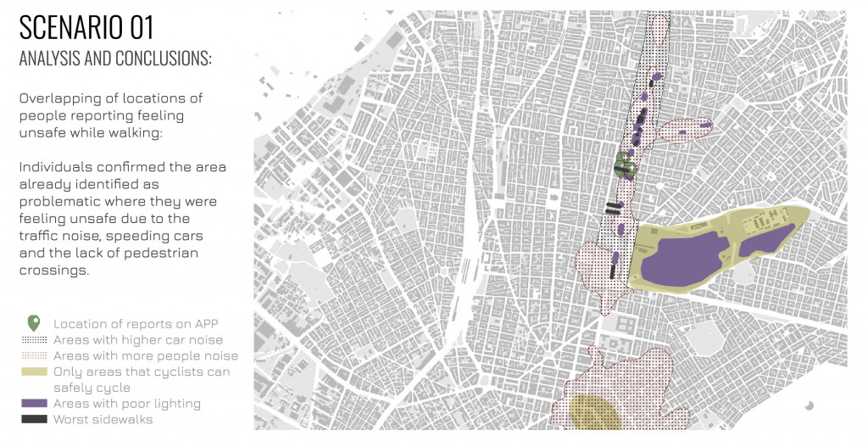
Task: Click the yellow safe cycling legend swatch
Action: coord(33,372)
